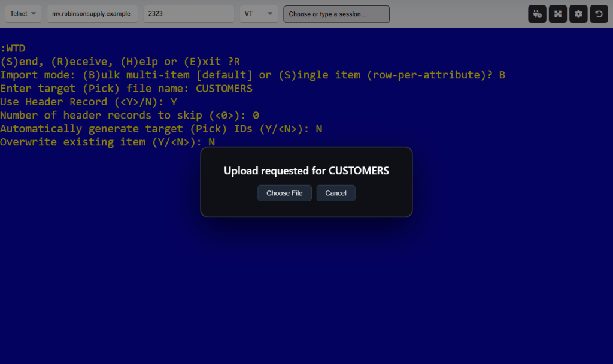Viewport: 613px width, 364px height.
Task: Click the host field mv.robinsonsupply.example
Action: (x=92, y=14)
